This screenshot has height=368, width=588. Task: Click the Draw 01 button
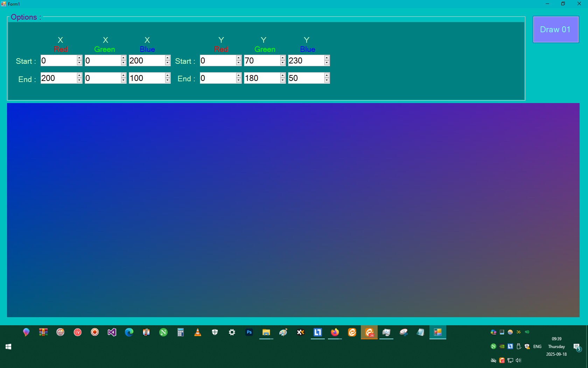tap(555, 29)
